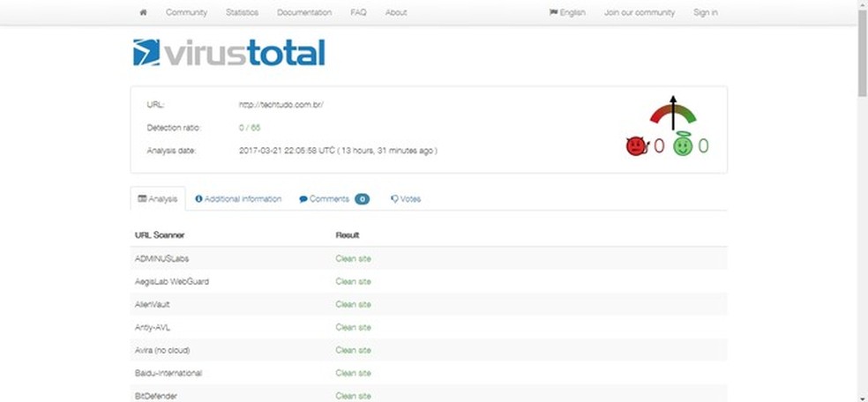
Task: Click the Sign in link
Action: (x=706, y=12)
